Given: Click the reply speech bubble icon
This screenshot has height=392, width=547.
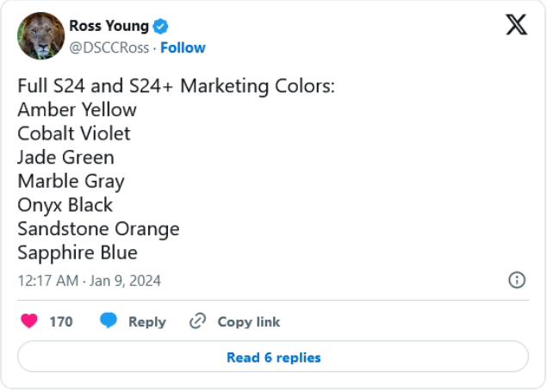Looking at the screenshot, I should click(x=109, y=321).
